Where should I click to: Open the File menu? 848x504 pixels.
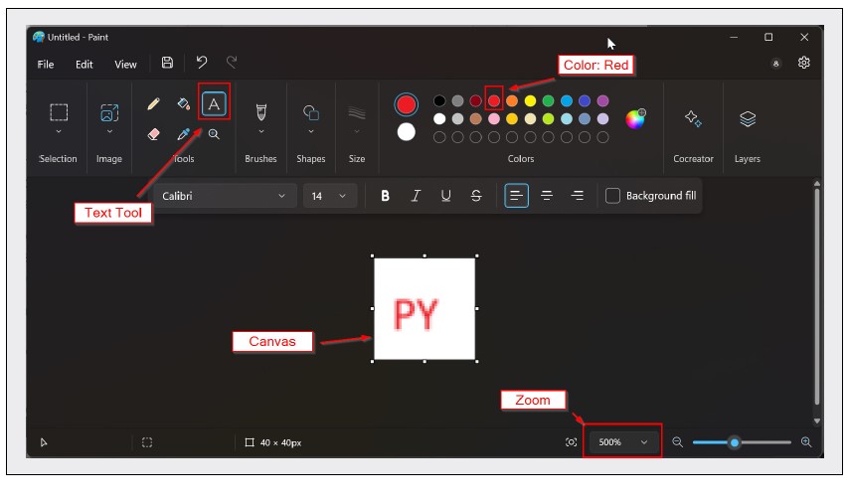(46, 65)
